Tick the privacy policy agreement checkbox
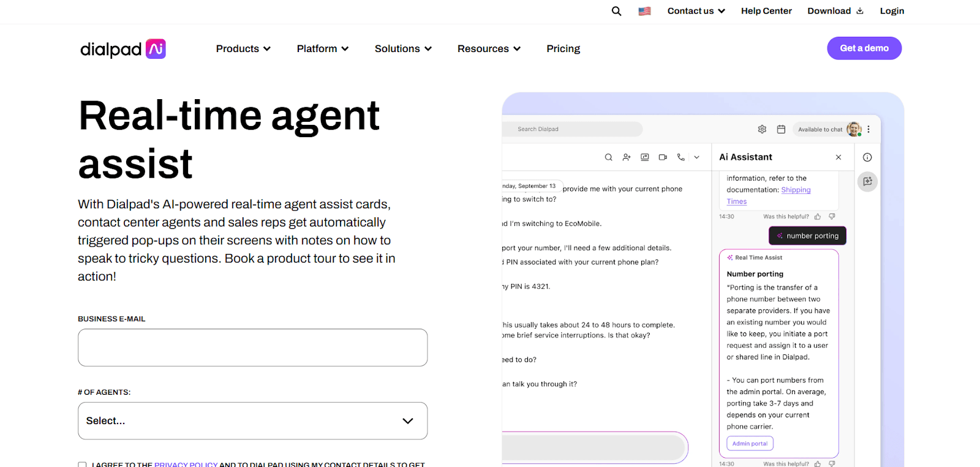The image size is (980, 467). coord(82,465)
